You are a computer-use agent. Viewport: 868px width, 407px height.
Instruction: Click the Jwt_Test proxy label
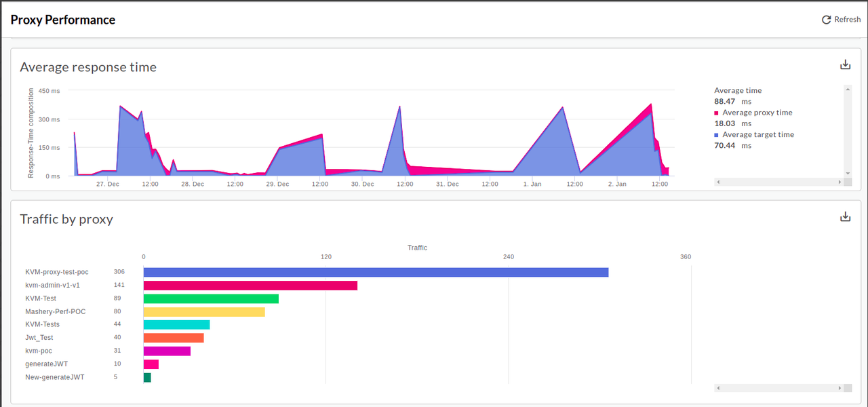coord(39,338)
